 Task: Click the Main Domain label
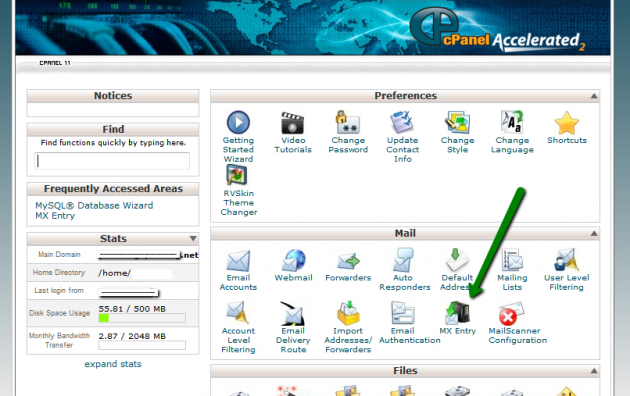click(59, 255)
